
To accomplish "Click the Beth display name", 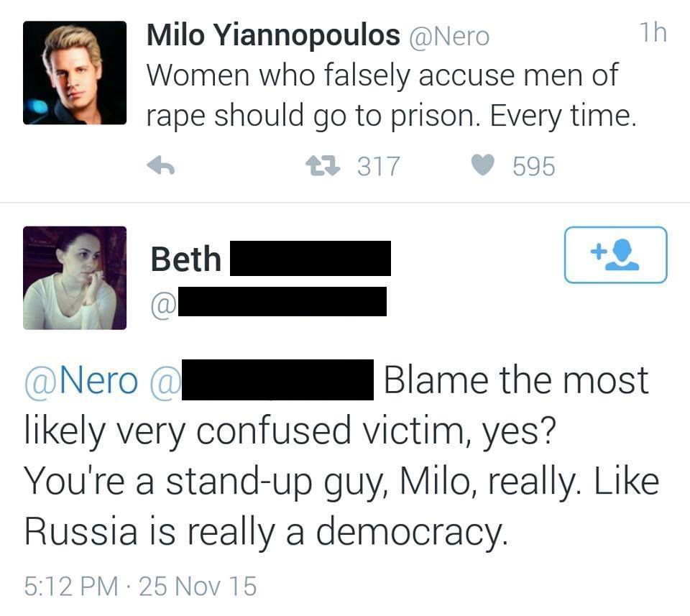I will [186, 259].
